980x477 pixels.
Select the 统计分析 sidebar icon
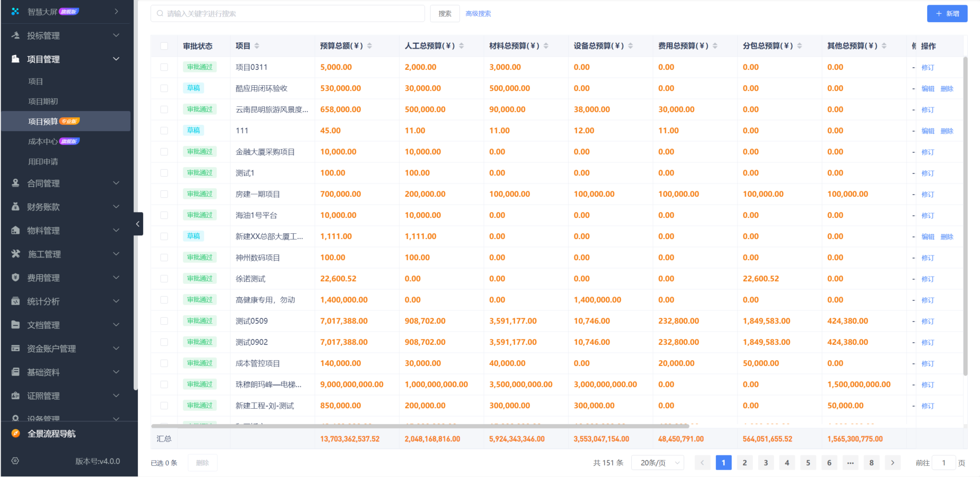click(x=14, y=301)
